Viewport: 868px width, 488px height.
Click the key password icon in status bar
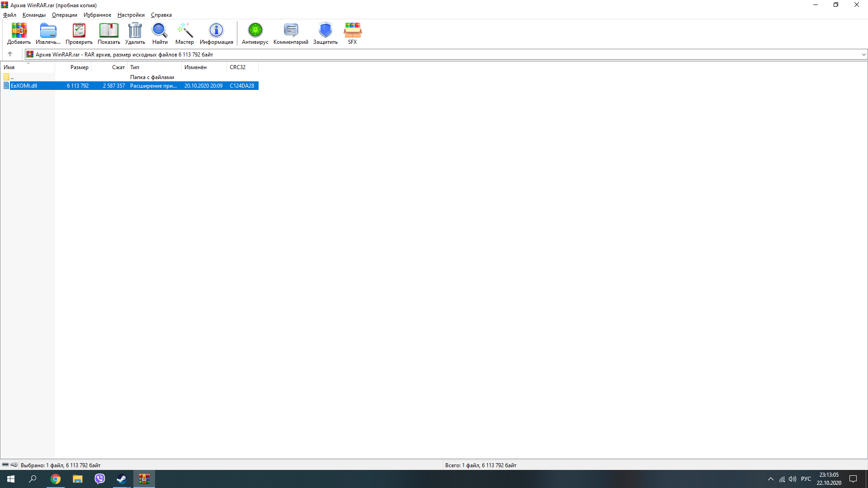14,465
